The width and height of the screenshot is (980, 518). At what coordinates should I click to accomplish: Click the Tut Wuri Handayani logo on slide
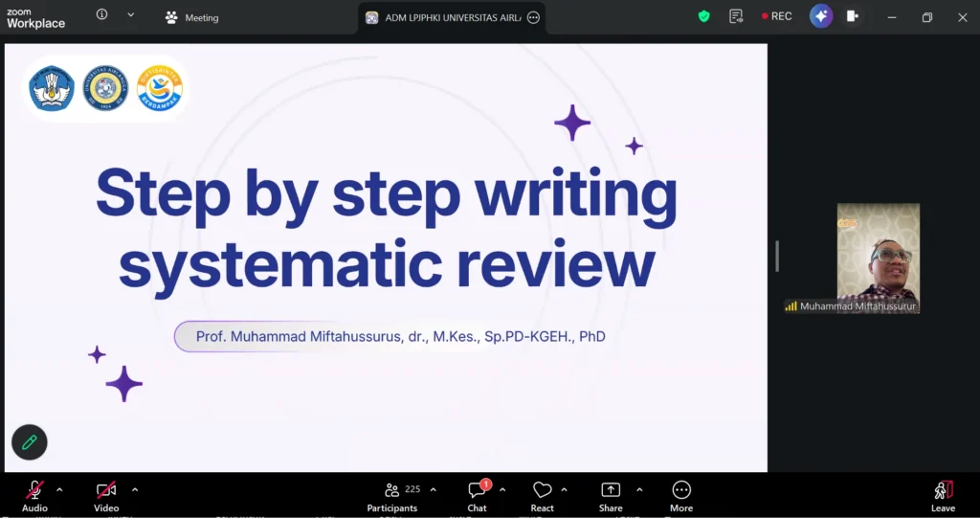point(52,88)
